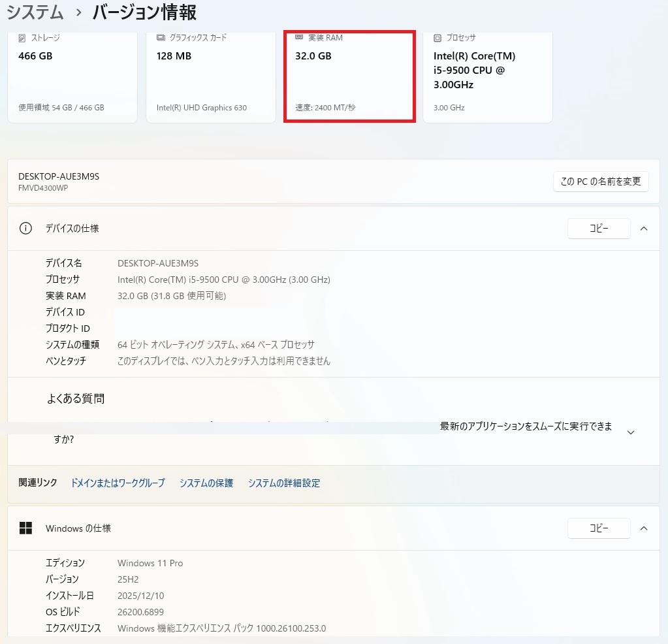Click the memory chip icon beside 実装 RAM
The width and height of the screenshot is (668, 644).
point(299,37)
